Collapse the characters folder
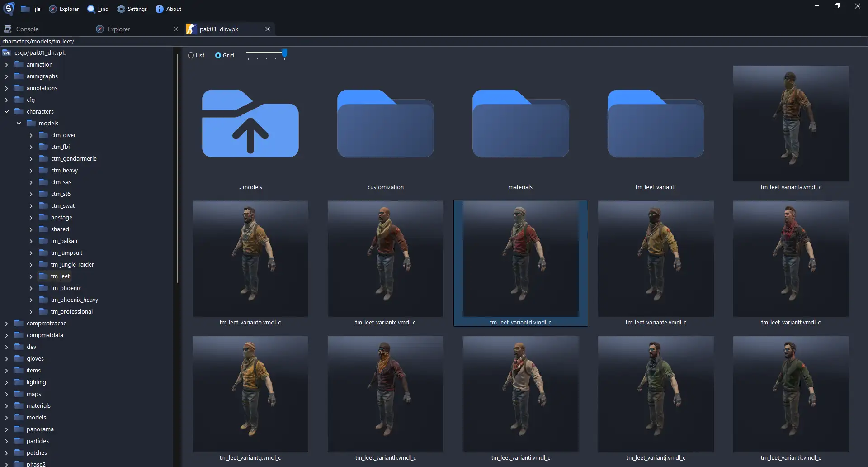 (x=6, y=111)
